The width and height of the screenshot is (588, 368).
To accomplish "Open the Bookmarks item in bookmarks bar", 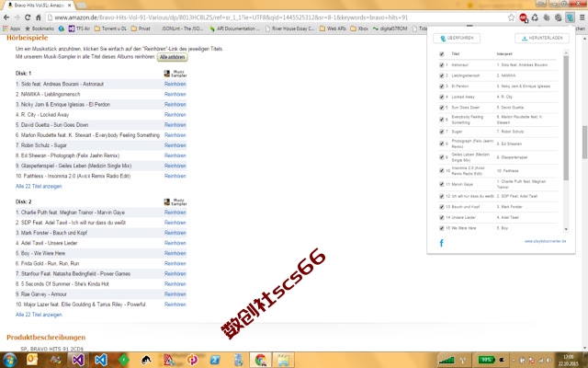I will [x=39, y=29].
